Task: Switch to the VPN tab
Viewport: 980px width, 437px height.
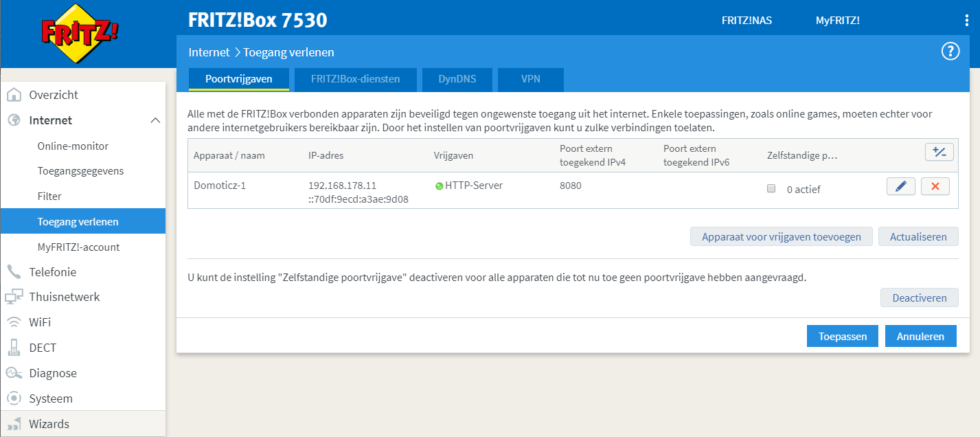Action: pos(531,79)
